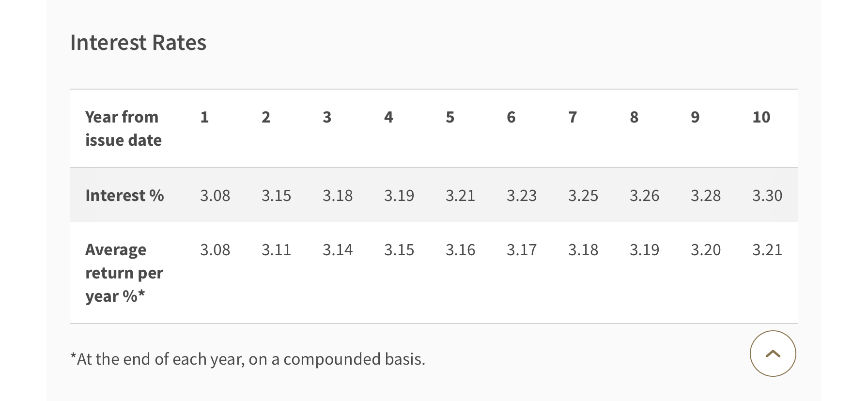868x401 pixels.
Task: Select the year 5 column header
Action: coord(450,117)
